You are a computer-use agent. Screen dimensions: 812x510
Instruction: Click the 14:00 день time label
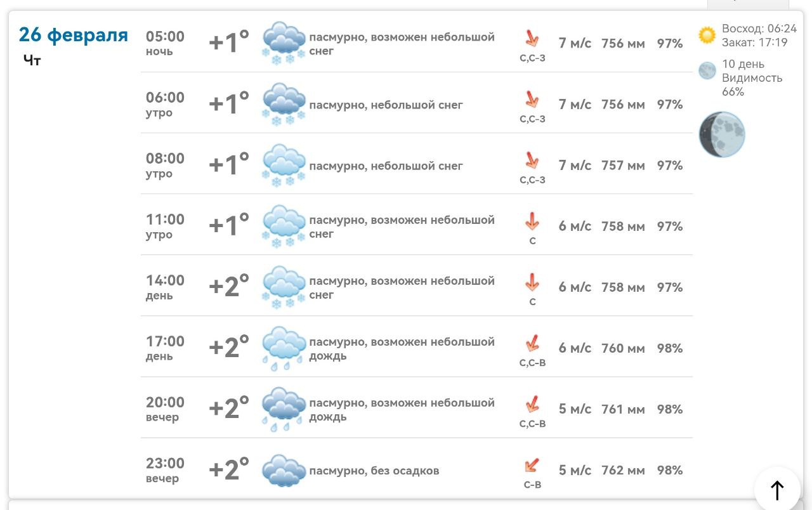click(x=165, y=287)
